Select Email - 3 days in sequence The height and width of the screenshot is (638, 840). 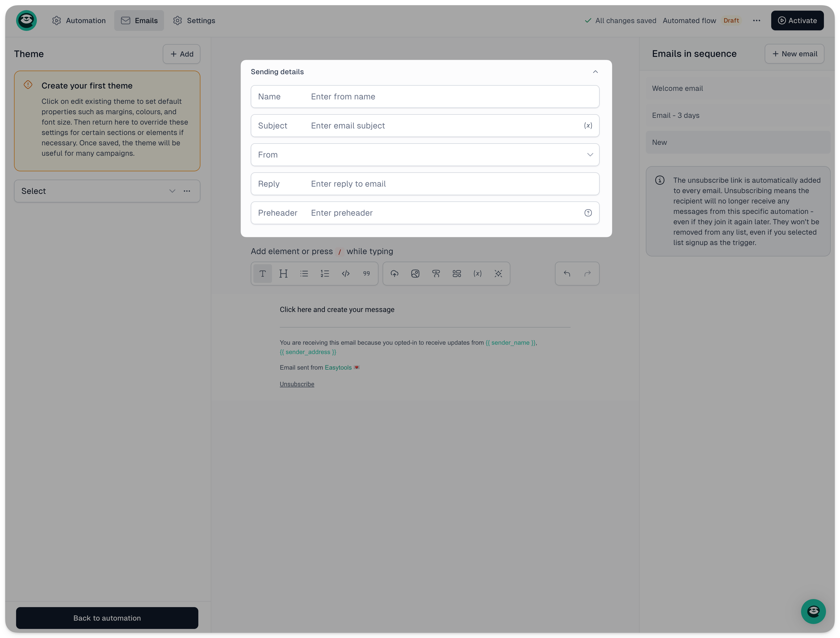coord(738,116)
